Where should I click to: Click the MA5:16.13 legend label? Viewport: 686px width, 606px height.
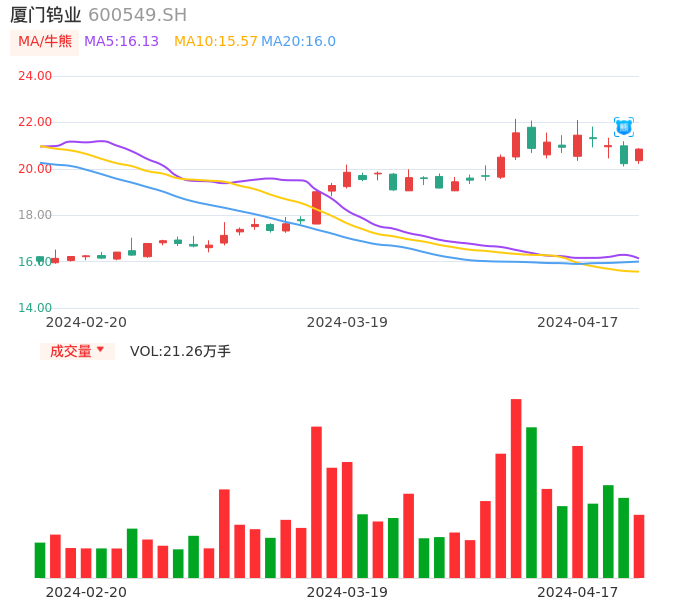click(x=121, y=41)
